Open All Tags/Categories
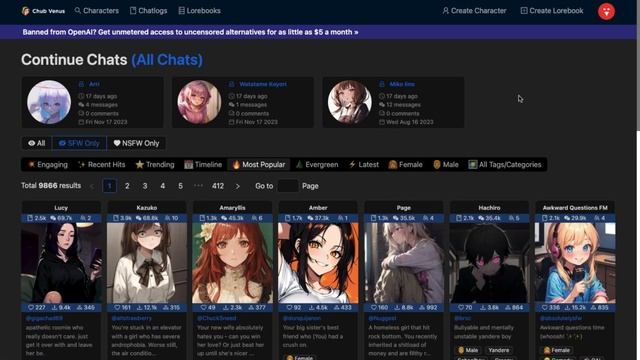This screenshot has width=640, height=360. click(x=505, y=164)
